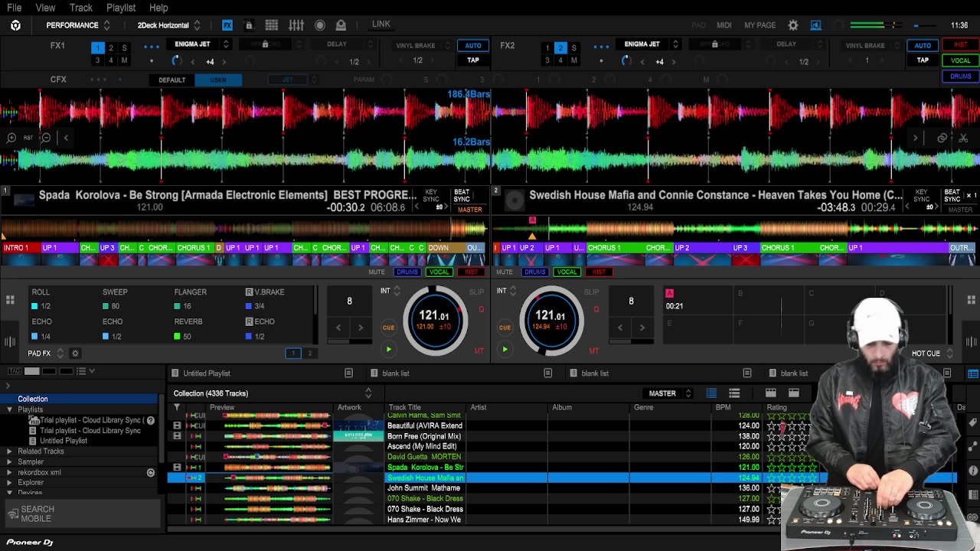Image resolution: width=980 pixels, height=551 pixels.
Task: Click the LINK button
Action: tap(381, 24)
